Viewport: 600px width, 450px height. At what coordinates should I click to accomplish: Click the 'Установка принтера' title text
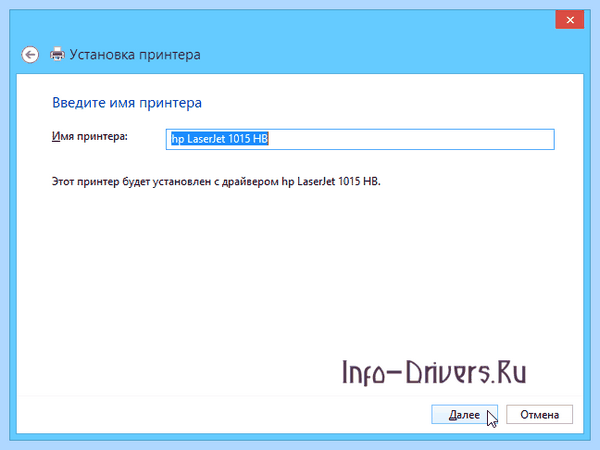pos(135,55)
